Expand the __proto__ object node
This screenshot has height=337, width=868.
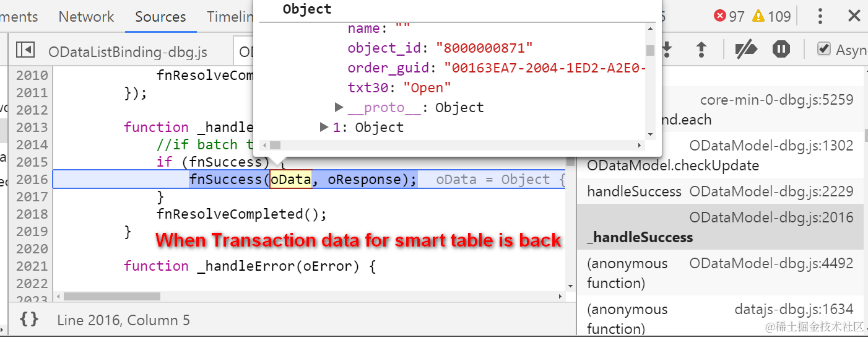[339, 107]
